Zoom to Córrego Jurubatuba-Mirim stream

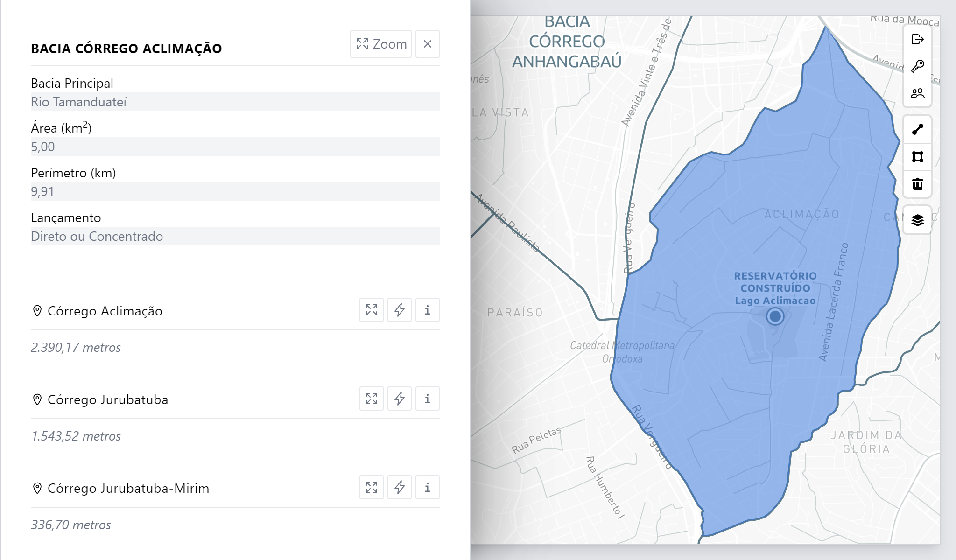click(x=372, y=487)
